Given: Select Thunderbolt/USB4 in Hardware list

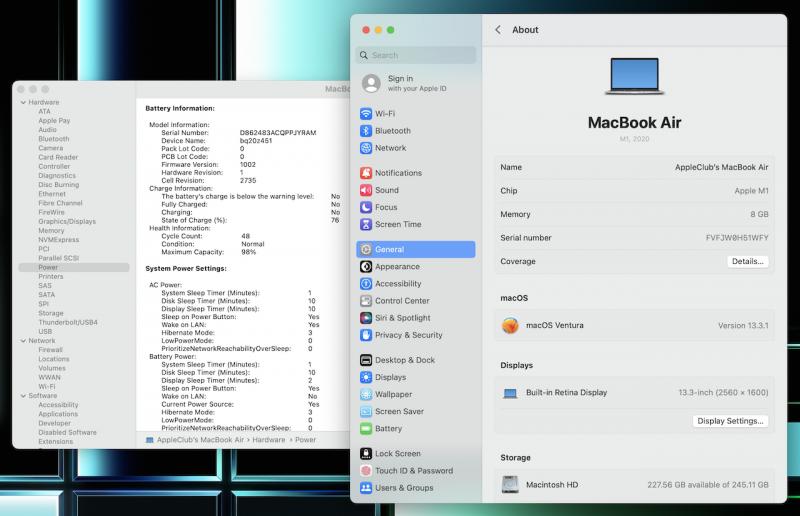Looking at the screenshot, I should point(68,323).
